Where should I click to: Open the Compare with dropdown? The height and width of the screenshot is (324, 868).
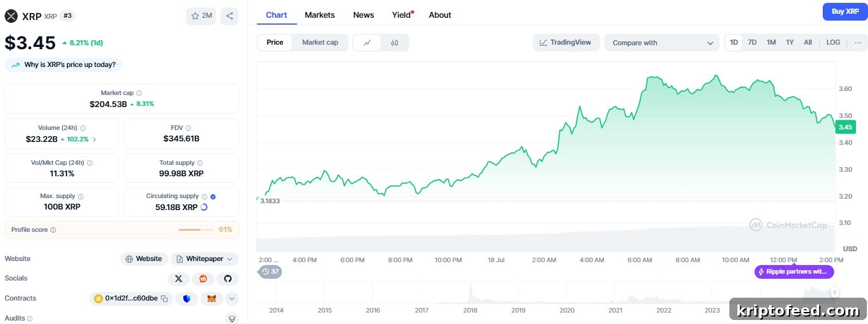(662, 43)
